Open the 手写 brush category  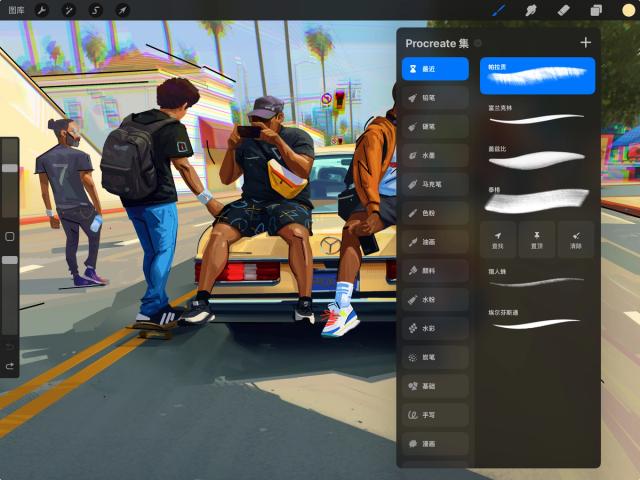pyautogui.click(x=435, y=415)
